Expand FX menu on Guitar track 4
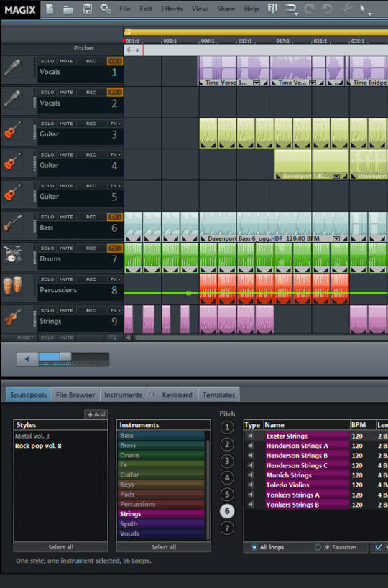 pyautogui.click(x=114, y=154)
